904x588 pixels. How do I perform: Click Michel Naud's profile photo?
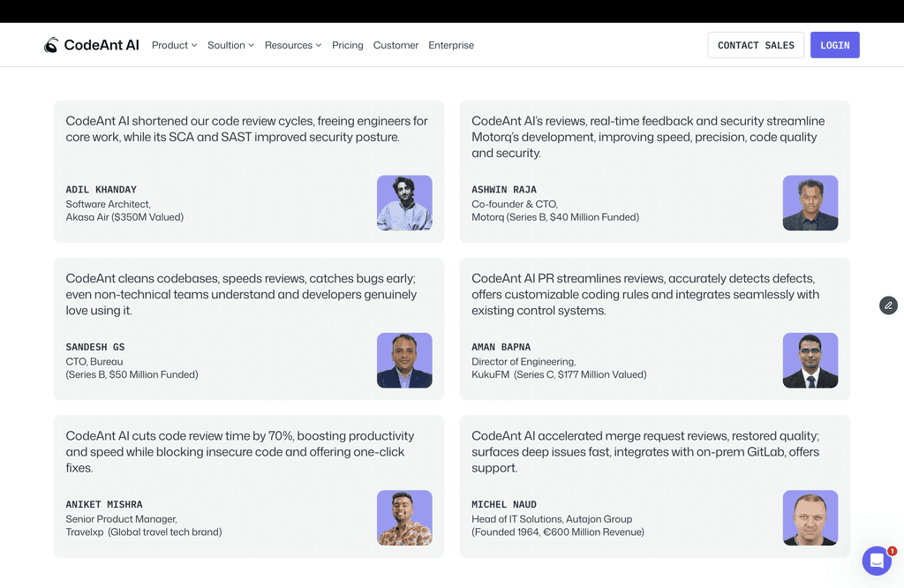pyautogui.click(x=810, y=518)
